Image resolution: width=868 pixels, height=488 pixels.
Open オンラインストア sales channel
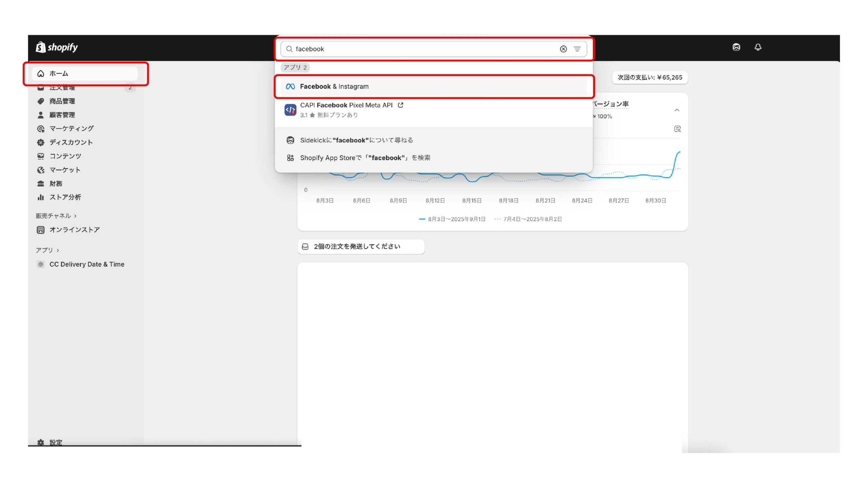click(x=85, y=230)
